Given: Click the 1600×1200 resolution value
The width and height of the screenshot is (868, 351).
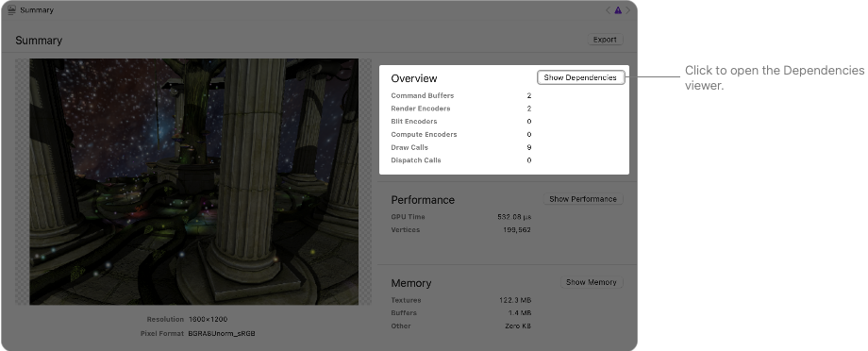Looking at the screenshot, I should [x=208, y=320].
